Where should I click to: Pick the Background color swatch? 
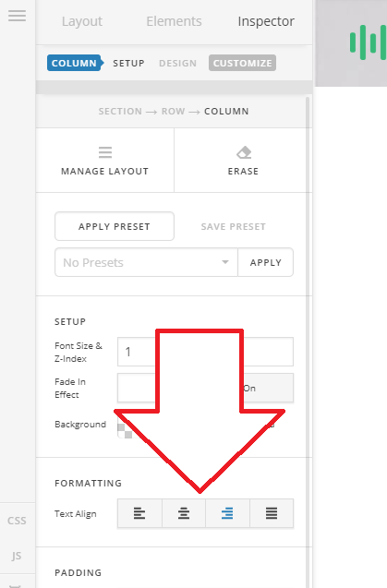click(x=125, y=431)
